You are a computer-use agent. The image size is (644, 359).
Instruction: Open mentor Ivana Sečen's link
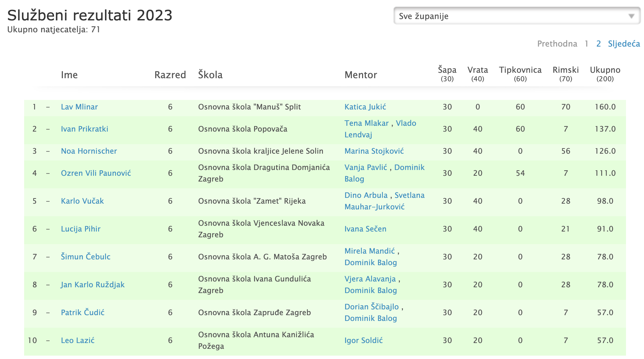tap(365, 229)
